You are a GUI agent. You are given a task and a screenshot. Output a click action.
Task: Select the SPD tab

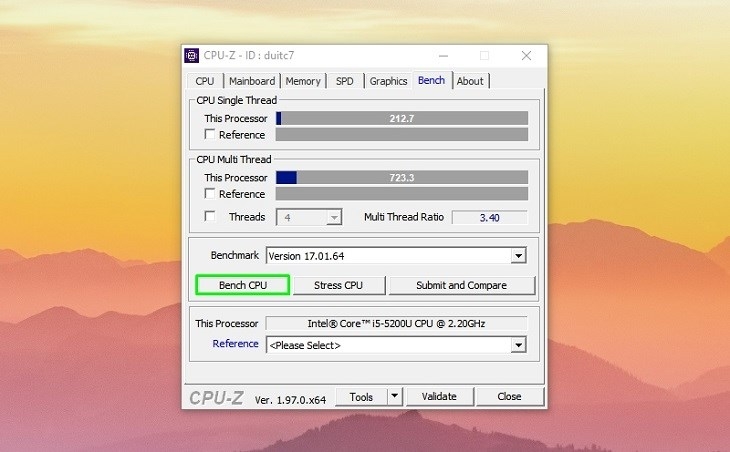pyautogui.click(x=344, y=81)
